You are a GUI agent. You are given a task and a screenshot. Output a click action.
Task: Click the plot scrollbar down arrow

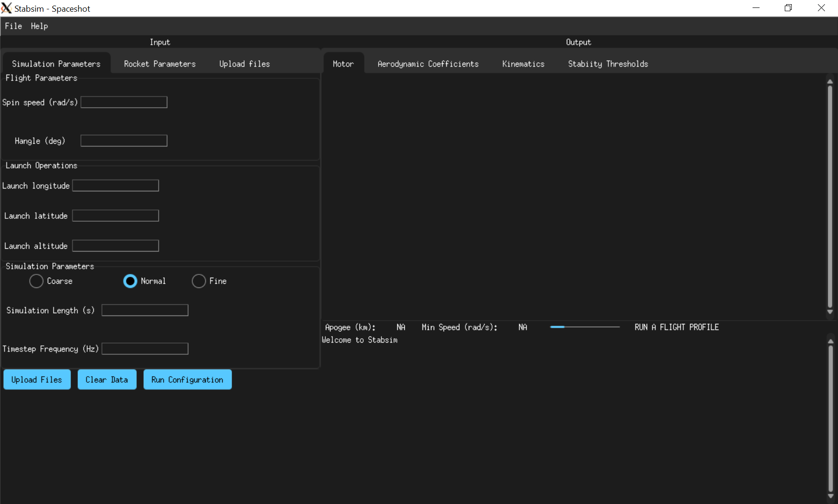pyautogui.click(x=830, y=312)
